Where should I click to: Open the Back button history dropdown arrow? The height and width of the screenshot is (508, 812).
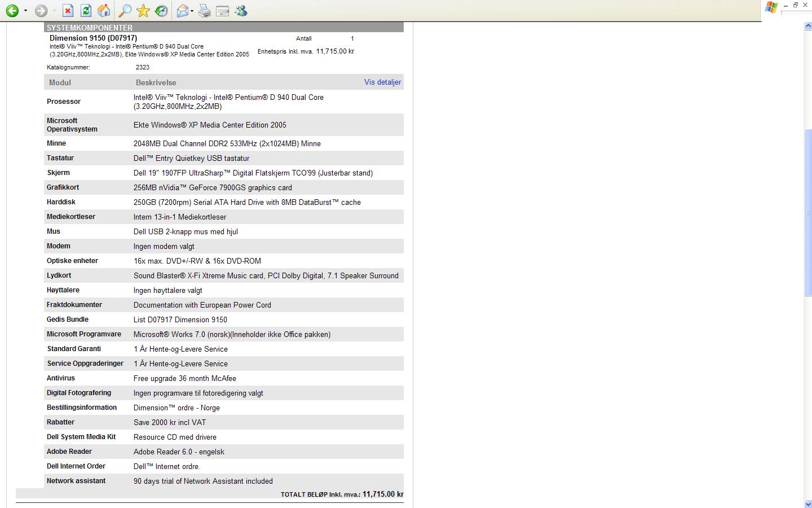pyautogui.click(x=25, y=11)
